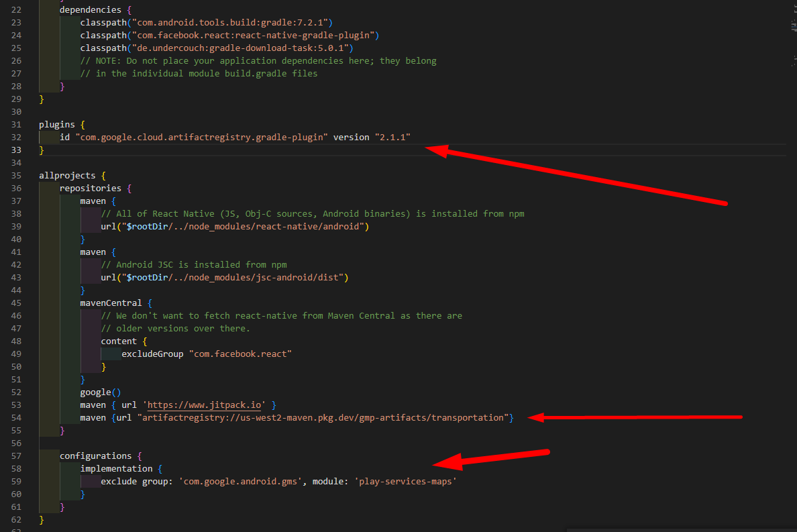Image resolution: width=797 pixels, height=532 pixels.
Task: Click the excludeGroup "com.facebook.react" line
Action: click(207, 354)
